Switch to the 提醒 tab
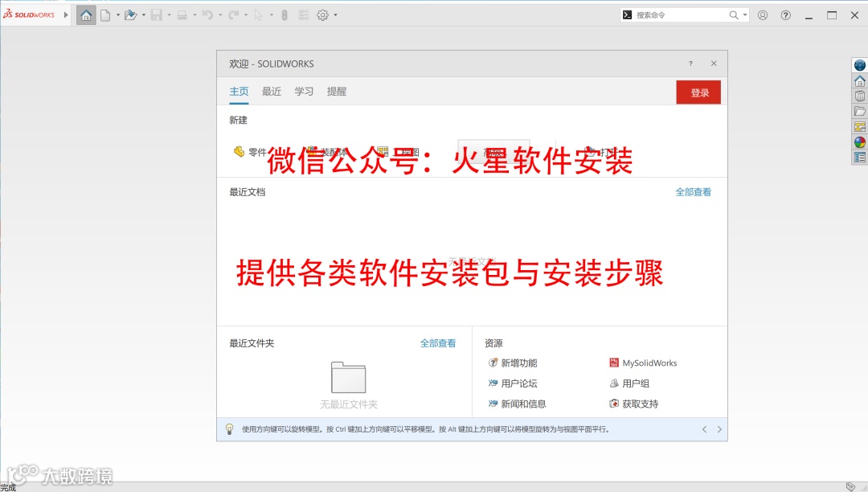 pos(337,92)
